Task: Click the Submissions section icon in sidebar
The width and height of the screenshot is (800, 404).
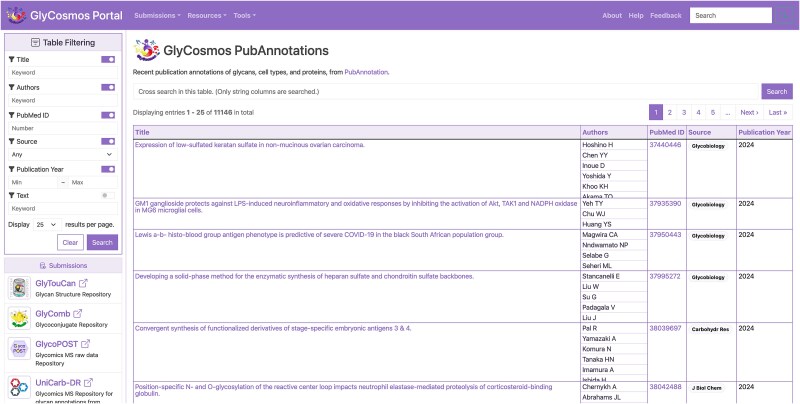Action: point(43,266)
